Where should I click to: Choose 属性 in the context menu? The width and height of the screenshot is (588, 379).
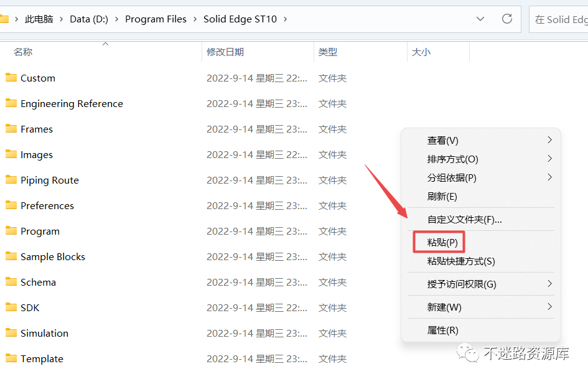[443, 330]
